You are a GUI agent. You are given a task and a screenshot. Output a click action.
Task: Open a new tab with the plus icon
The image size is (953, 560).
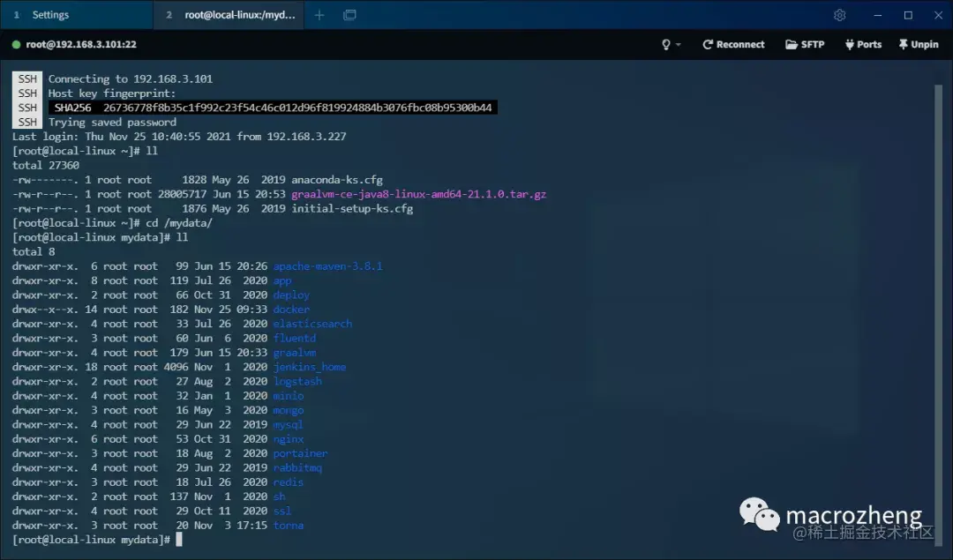[x=319, y=15]
